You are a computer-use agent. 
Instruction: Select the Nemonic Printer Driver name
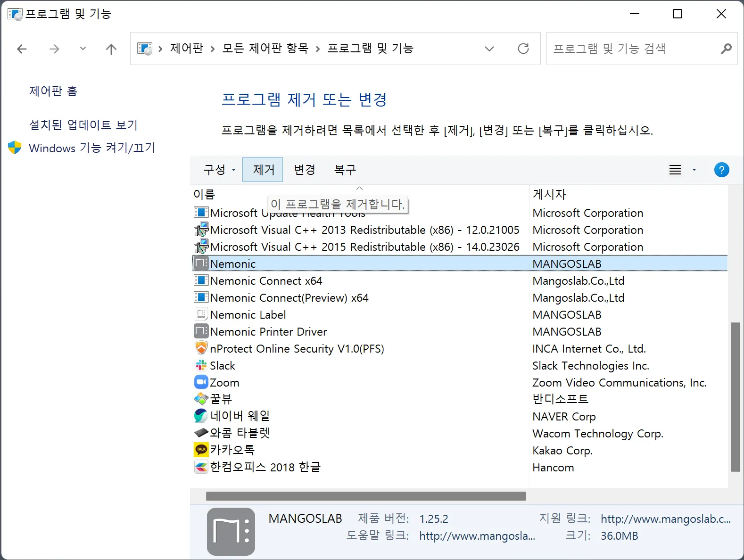point(268,332)
